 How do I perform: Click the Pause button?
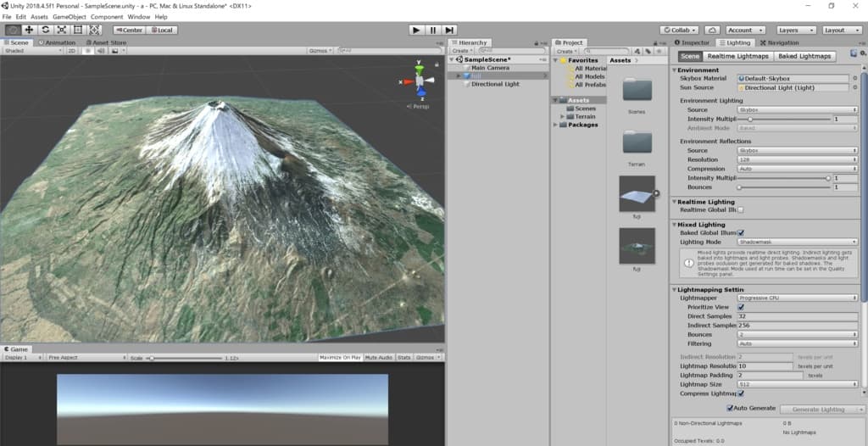pyautogui.click(x=432, y=30)
